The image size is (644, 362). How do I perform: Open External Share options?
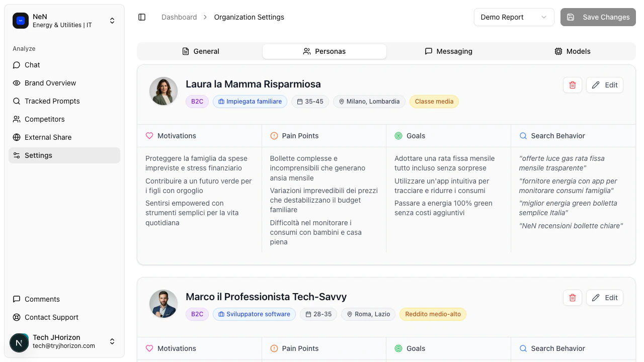point(48,137)
